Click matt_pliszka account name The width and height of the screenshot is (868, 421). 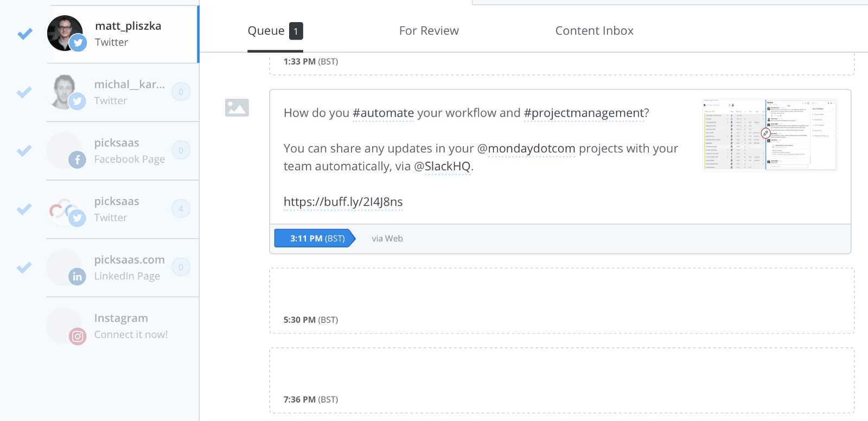128,26
